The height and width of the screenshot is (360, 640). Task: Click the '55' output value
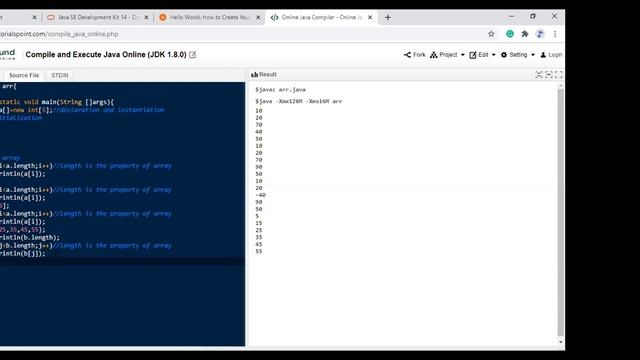[x=259, y=251]
